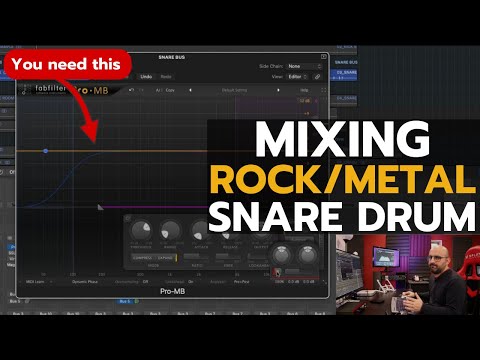The width and height of the screenshot is (480, 360).
Task: Go to the previous preset arrow
Action: point(190,90)
